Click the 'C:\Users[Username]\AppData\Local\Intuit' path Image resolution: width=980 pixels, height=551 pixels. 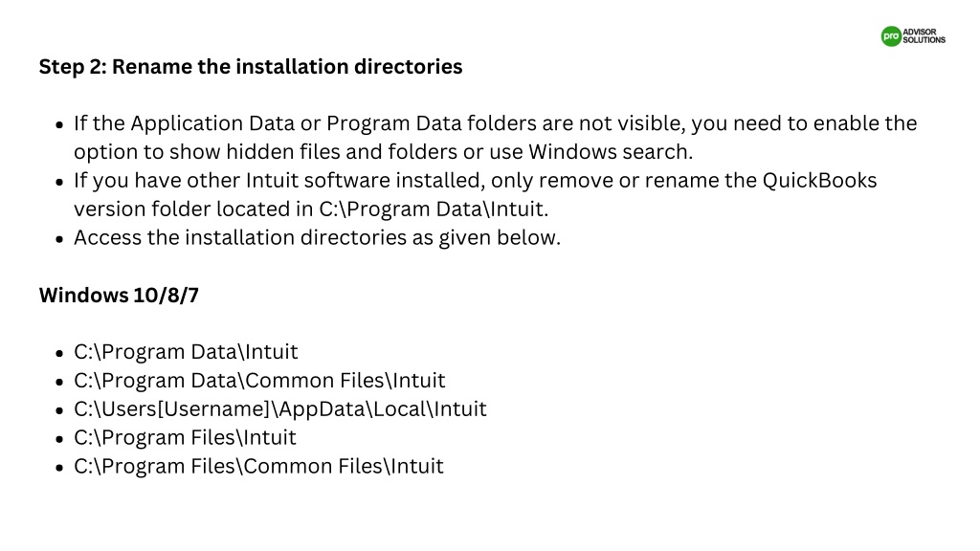click(x=280, y=409)
